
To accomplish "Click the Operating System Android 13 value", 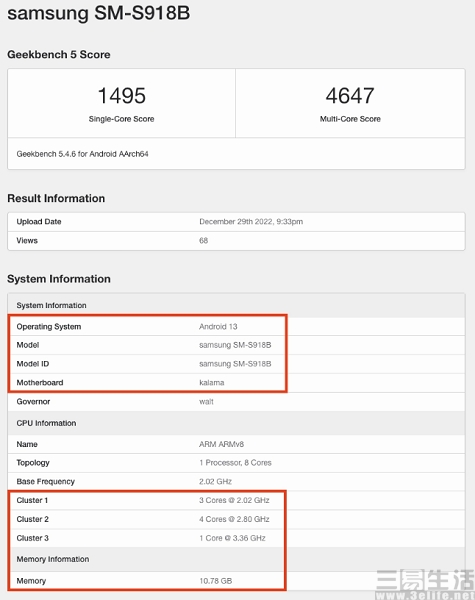I will click(x=218, y=326).
